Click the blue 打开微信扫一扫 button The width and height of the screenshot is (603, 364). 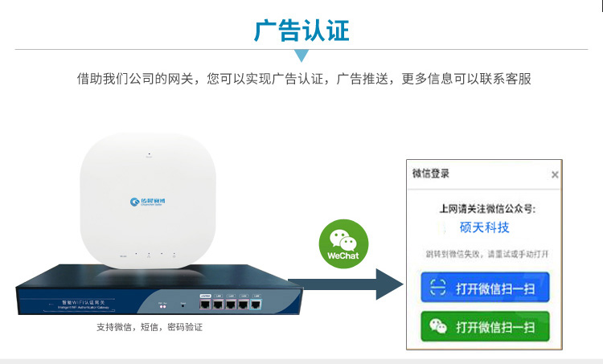485,288
